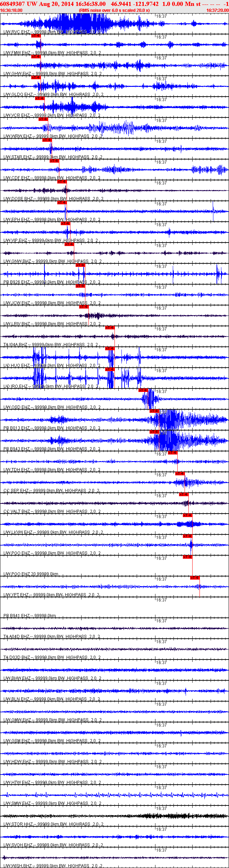Image resolution: width=229 pixels, height=868 pixels.
Task: Click the UW LRIV BHZ station label
Action: coord(52,324)
